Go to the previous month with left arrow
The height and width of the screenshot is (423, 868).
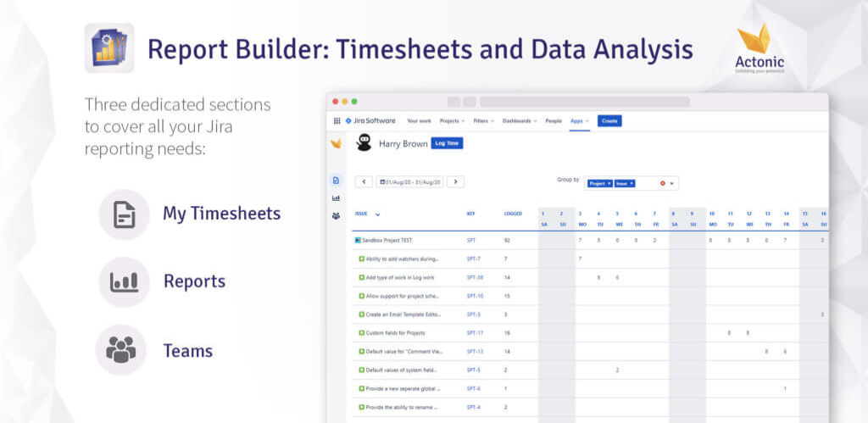click(364, 181)
